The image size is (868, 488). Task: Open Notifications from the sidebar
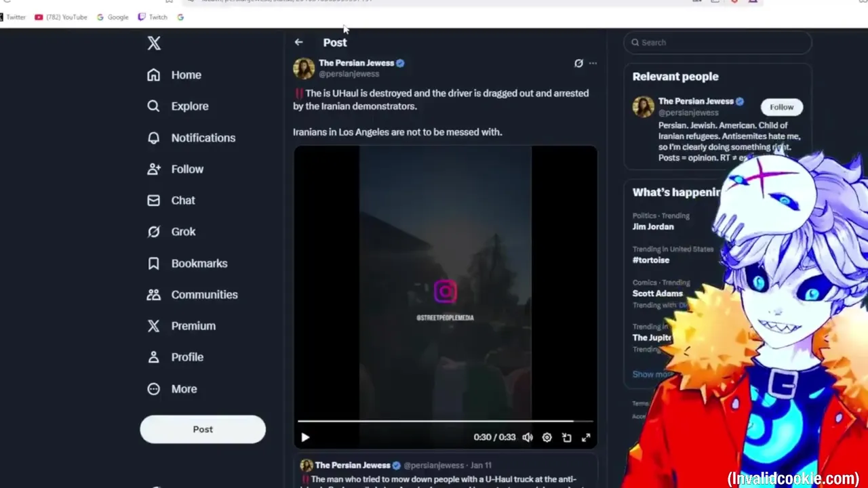191,138
